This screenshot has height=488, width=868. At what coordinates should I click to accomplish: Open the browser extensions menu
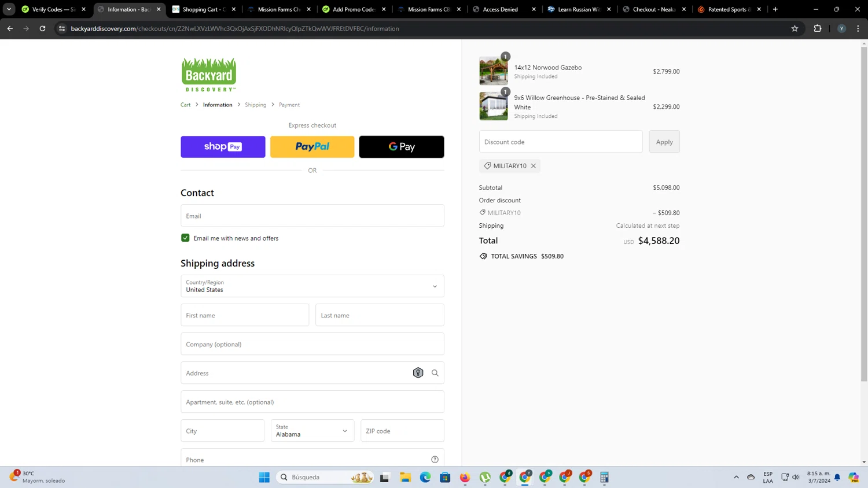(x=818, y=28)
